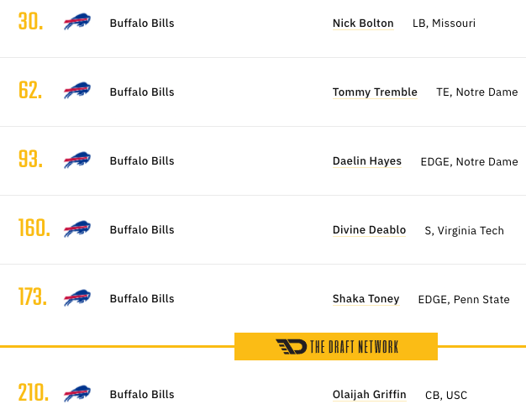The width and height of the screenshot is (526, 420).
Task: Click the yellow Draft Network banner text
Action: pos(354,347)
